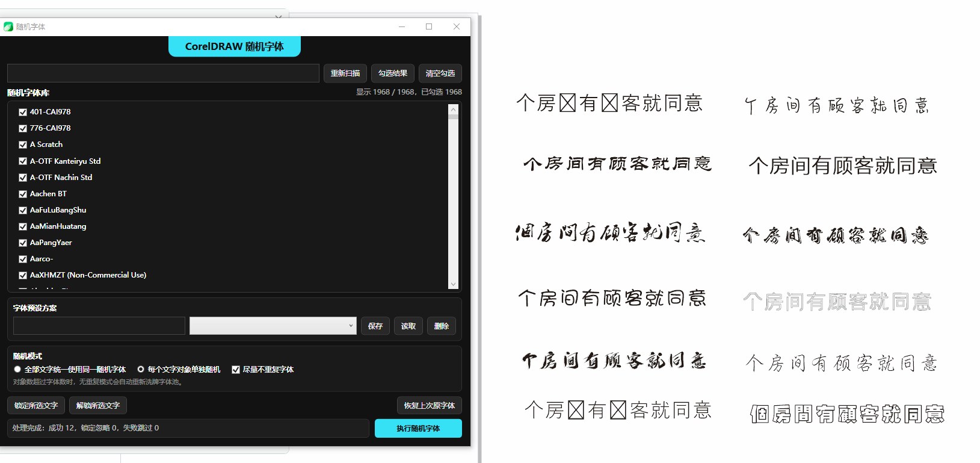
Task: Click the font list scrollbar thumb
Action: coord(454,116)
